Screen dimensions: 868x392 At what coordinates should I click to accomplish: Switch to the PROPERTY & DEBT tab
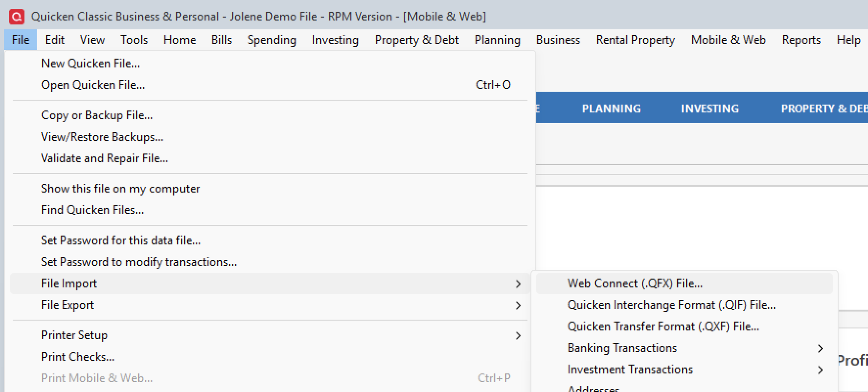824,109
